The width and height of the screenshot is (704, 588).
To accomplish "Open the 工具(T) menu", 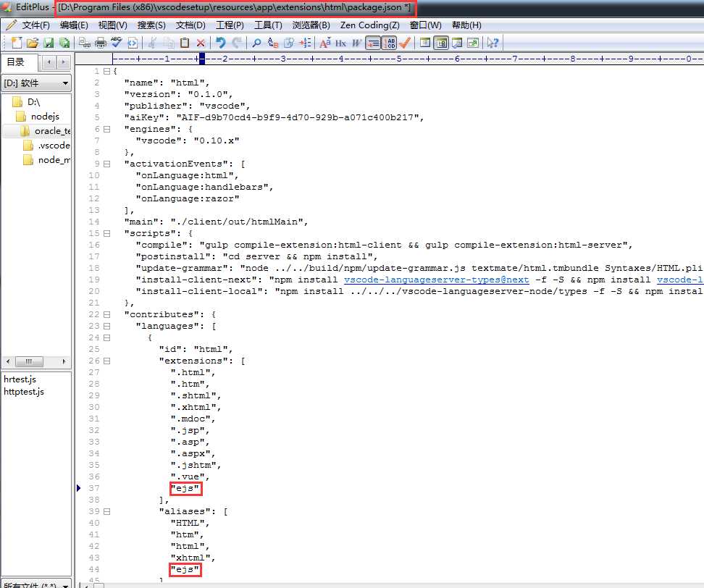I will click(x=268, y=25).
